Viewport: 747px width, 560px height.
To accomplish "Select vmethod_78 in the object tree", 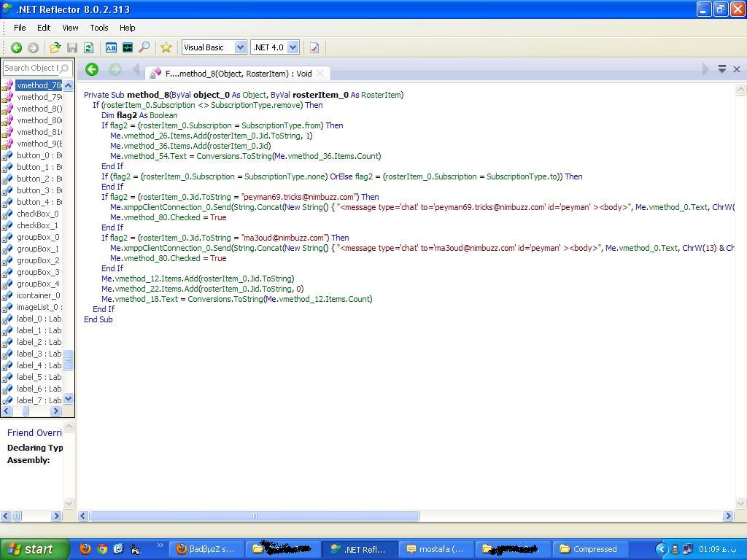I will click(39, 85).
